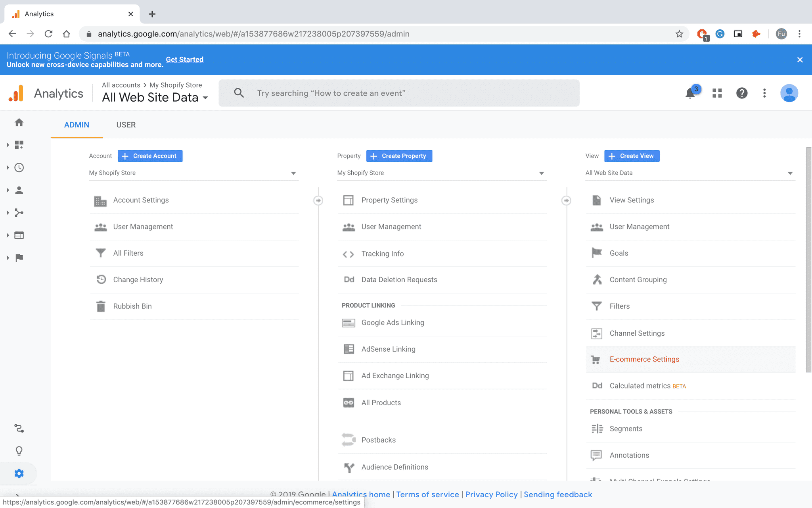Open the Attribution path icon in sidebar
Screen dimensions: 812x508
pyautogui.click(x=19, y=428)
